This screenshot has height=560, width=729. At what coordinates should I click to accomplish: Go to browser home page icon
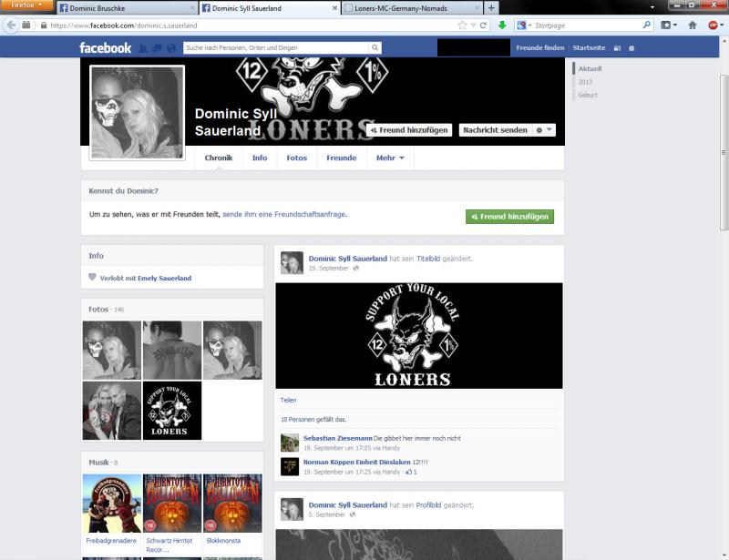coord(693,25)
